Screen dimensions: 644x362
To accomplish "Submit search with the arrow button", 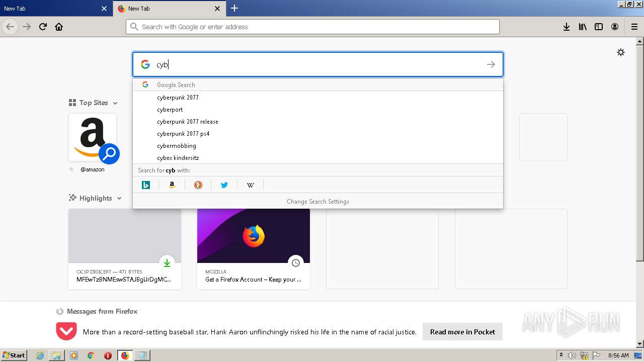I will click(x=491, y=64).
